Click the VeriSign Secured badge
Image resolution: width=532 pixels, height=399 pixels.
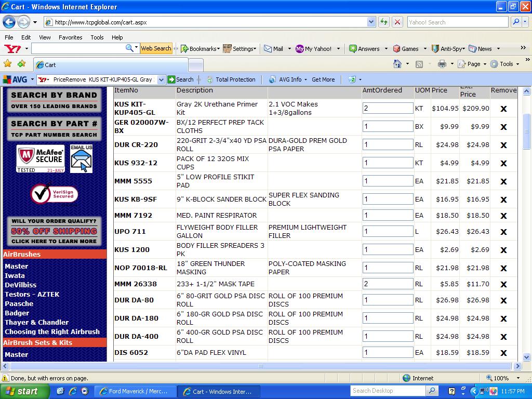point(54,194)
